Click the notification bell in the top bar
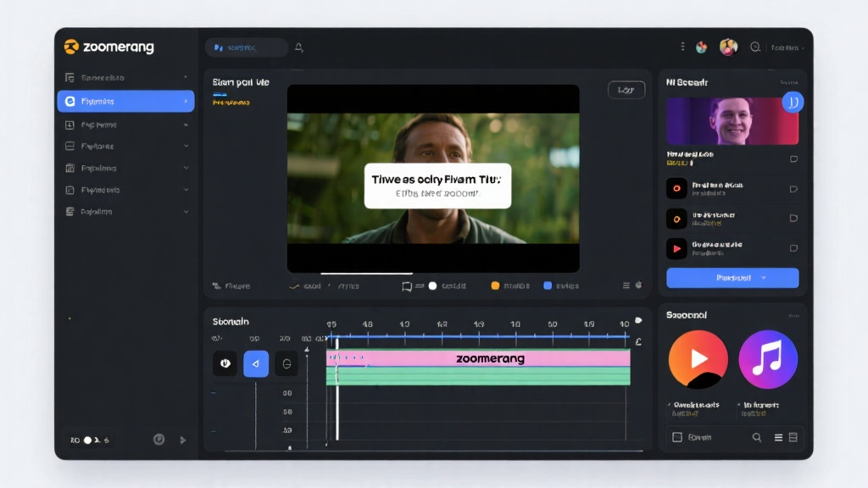 tap(298, 47)
